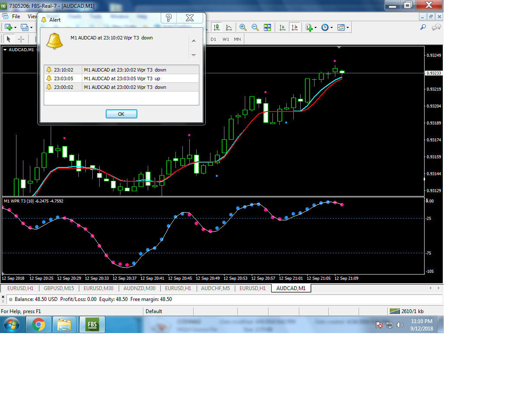Open search via magnifier icon
Image resolution: width=532 pixels, height=399 pixels.
(423, 27)
